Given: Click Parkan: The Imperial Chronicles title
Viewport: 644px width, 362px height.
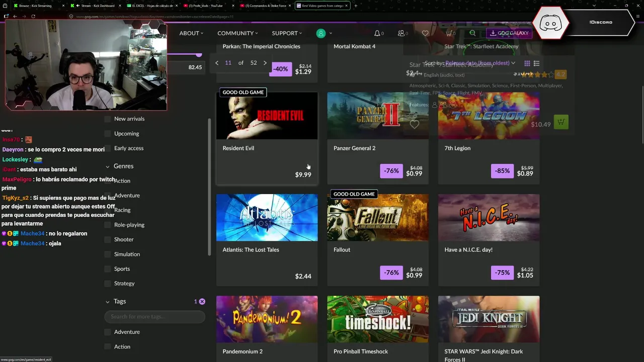Looking at the screenshot, I should pyautogui.click(x=261, y=47).
